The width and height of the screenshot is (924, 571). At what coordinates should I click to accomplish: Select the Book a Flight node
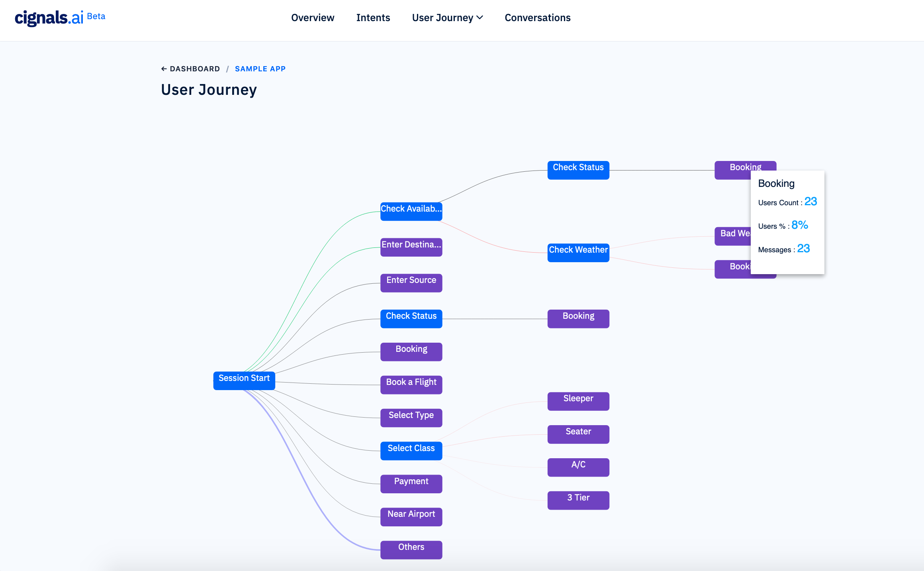(411, 385)
